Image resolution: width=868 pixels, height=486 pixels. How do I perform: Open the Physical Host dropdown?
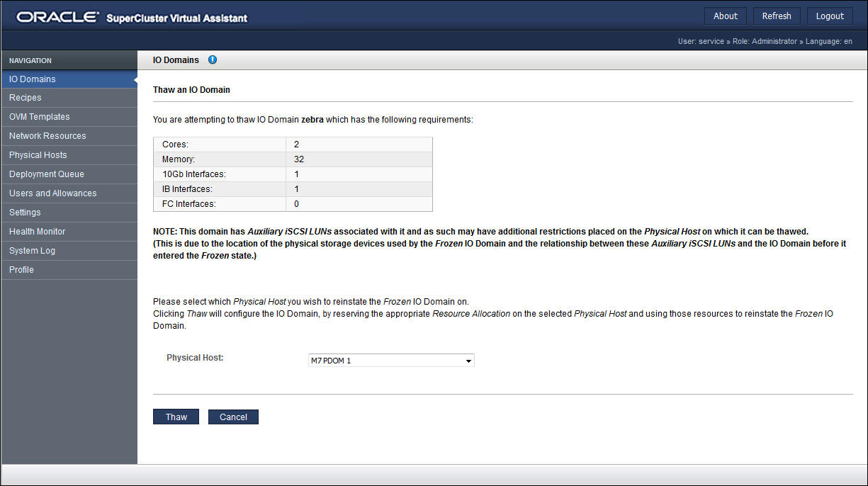390,360
